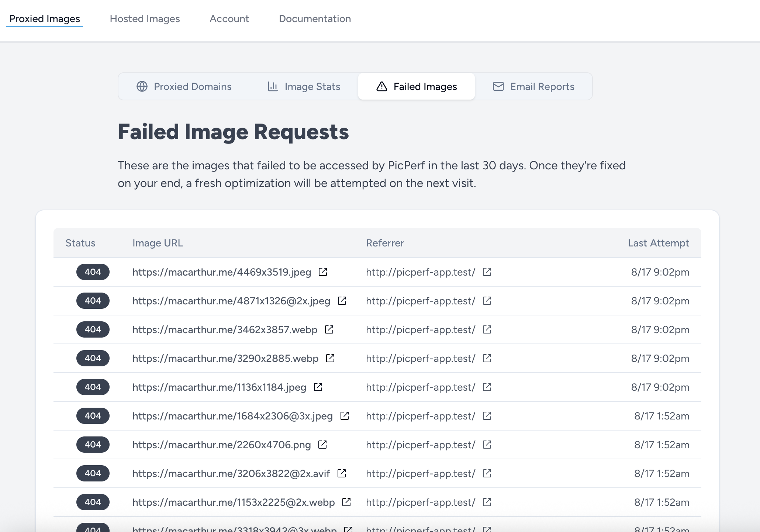Click external link icon next to 3462x3857.webp
Image resolution: width=760 pixels, height=532 pixels.
329,329
